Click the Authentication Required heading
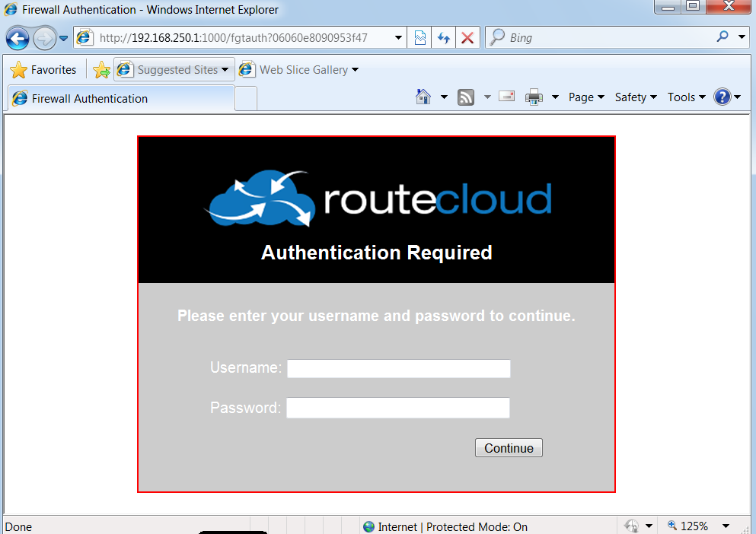Image resolution: width=756 pixels, height=534 pixels. (x=377, y=253)
